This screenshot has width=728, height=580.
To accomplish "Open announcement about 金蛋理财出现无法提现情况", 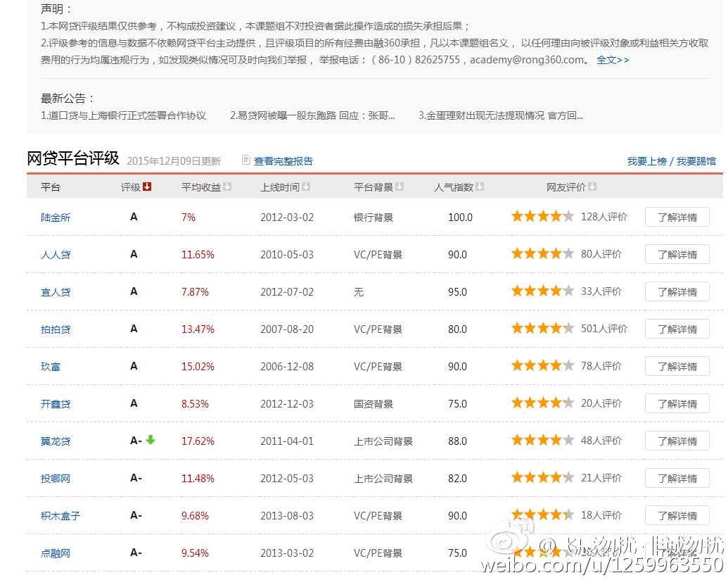I will pyautogui.click(x=501, y=115).
